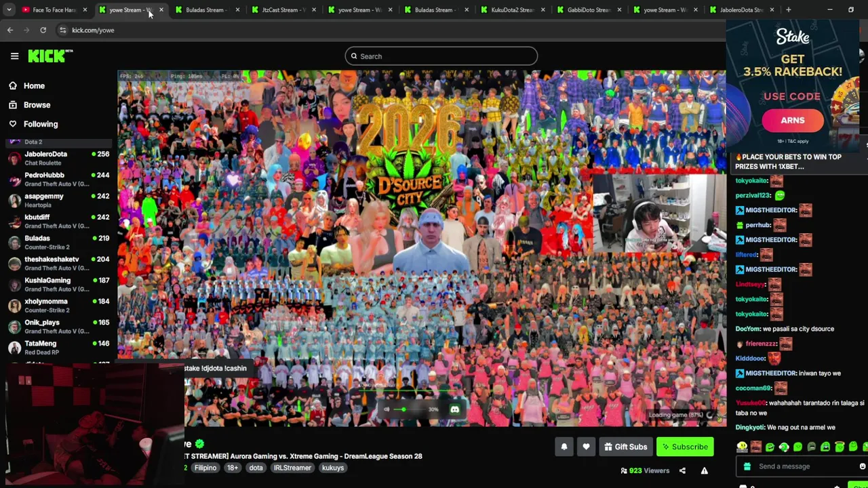
Task: Click the Kick logo
Action: [x=50, y=56]
